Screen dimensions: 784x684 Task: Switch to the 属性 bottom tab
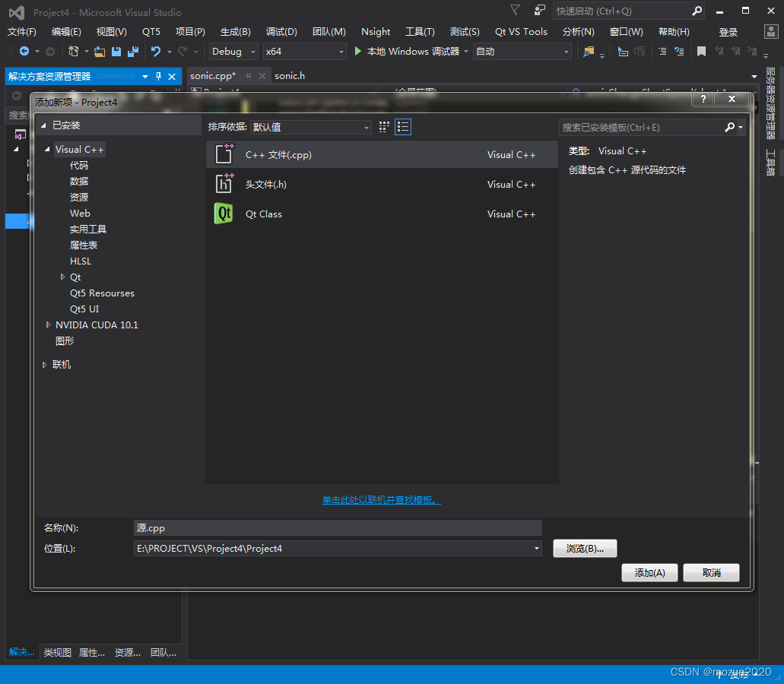pos(92,652)
